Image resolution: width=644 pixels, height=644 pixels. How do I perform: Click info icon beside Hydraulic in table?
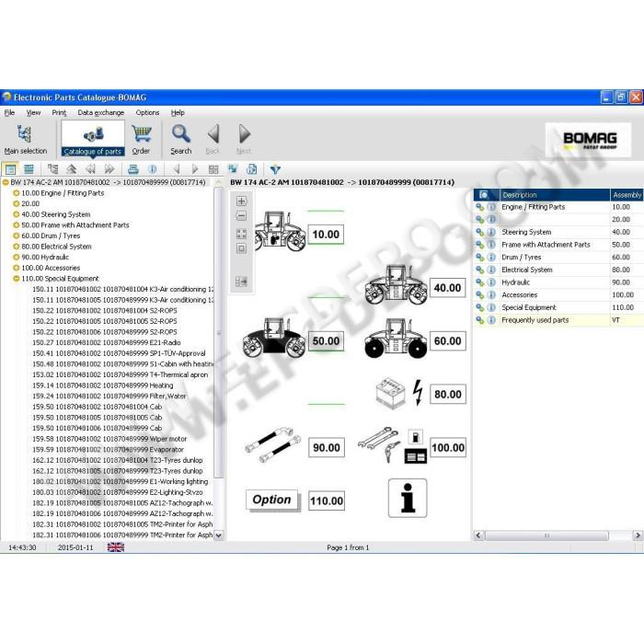(x=491, y=282)
